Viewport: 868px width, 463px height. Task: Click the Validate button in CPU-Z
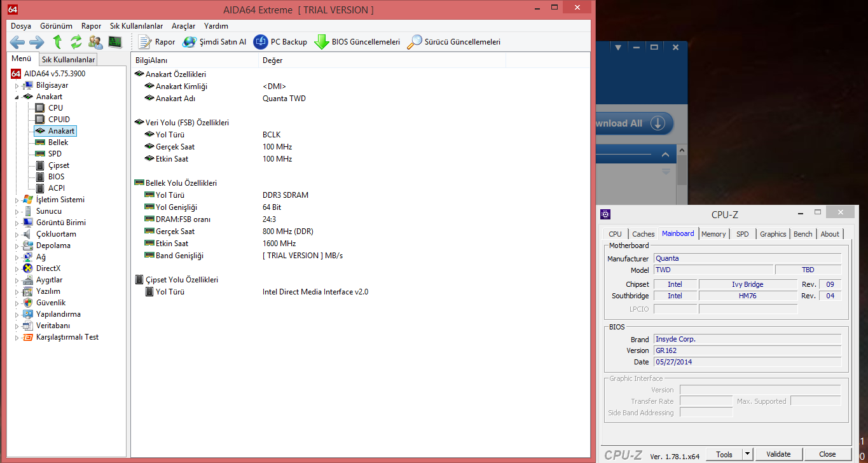point(778,454)
